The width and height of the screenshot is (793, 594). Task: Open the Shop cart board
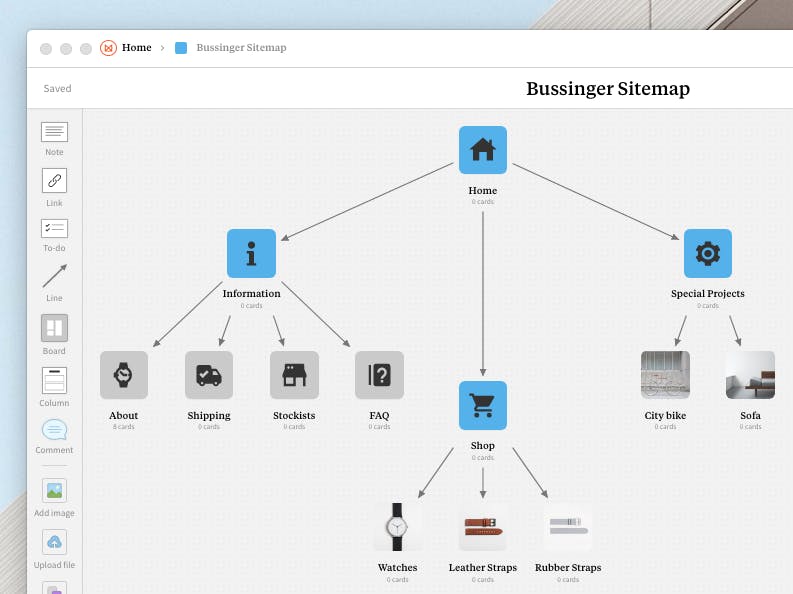coord(482,405)
